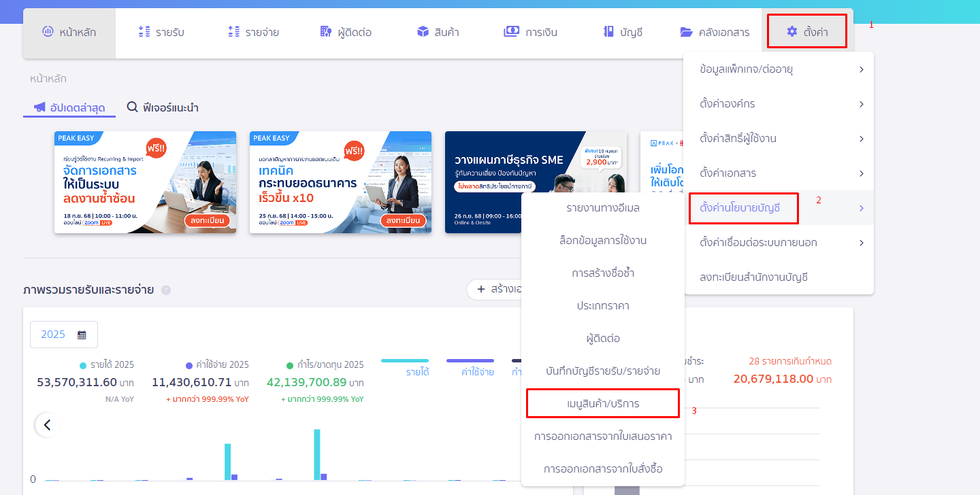The width and height of the screenshot is (980, 495).
Task: Choose ล็อกข้อมูลการใช้งาน from the submenu
Action: [x=603, y=241]
